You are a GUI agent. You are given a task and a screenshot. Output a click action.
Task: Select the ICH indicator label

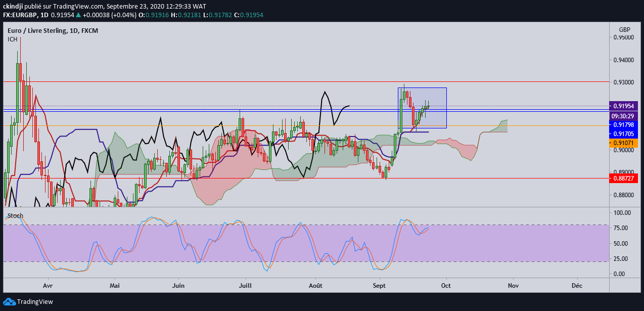point(12,39)
